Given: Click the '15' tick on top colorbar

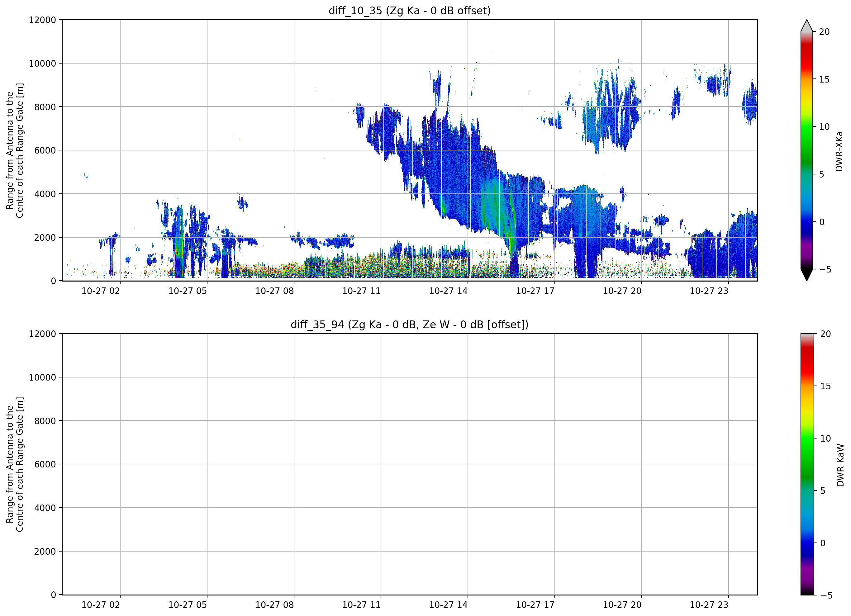Looking at the screenshot, I should 824,79.
